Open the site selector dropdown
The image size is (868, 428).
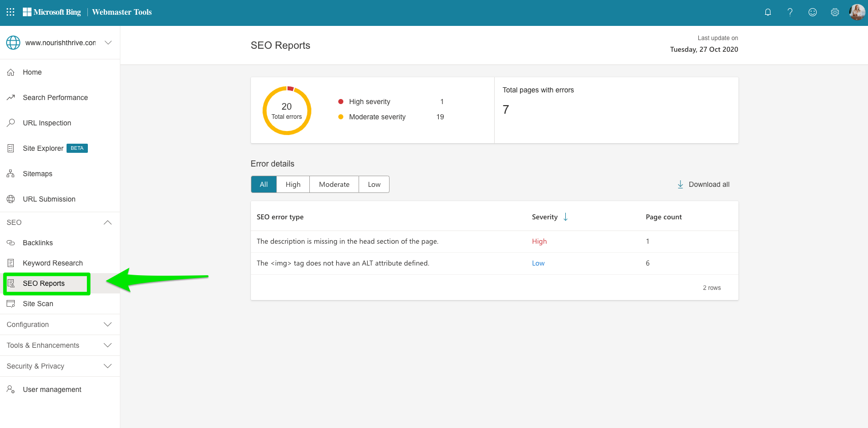pyautogui.click(x=108, y=43)
